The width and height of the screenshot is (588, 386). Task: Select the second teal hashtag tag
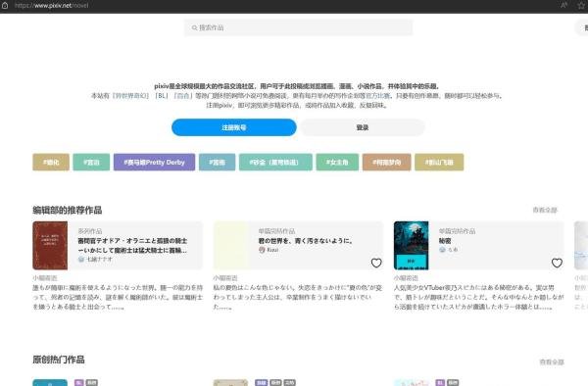tap(91, 163)
